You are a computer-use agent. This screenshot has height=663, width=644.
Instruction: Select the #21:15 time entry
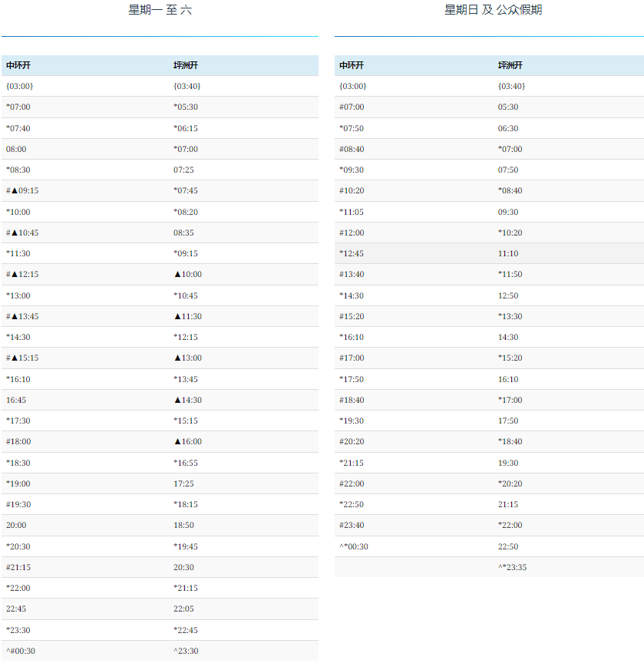pyautogui.click(x=18, y=567)
